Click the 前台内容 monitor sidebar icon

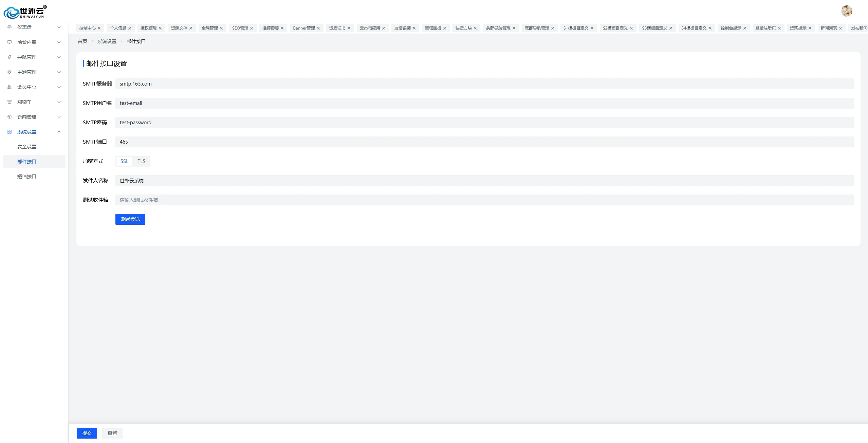click(10, 42)
